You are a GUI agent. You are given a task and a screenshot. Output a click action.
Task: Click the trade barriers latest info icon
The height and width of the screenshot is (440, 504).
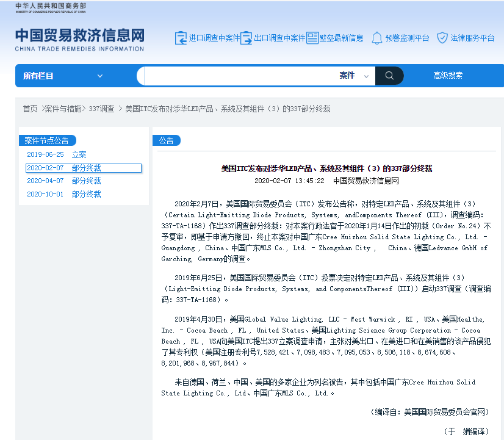point(312,38)
